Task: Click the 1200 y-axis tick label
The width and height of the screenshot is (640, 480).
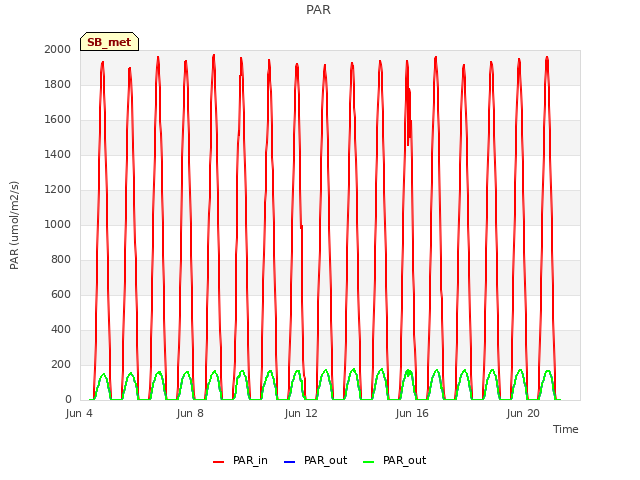Action: [x=58, y=189]
